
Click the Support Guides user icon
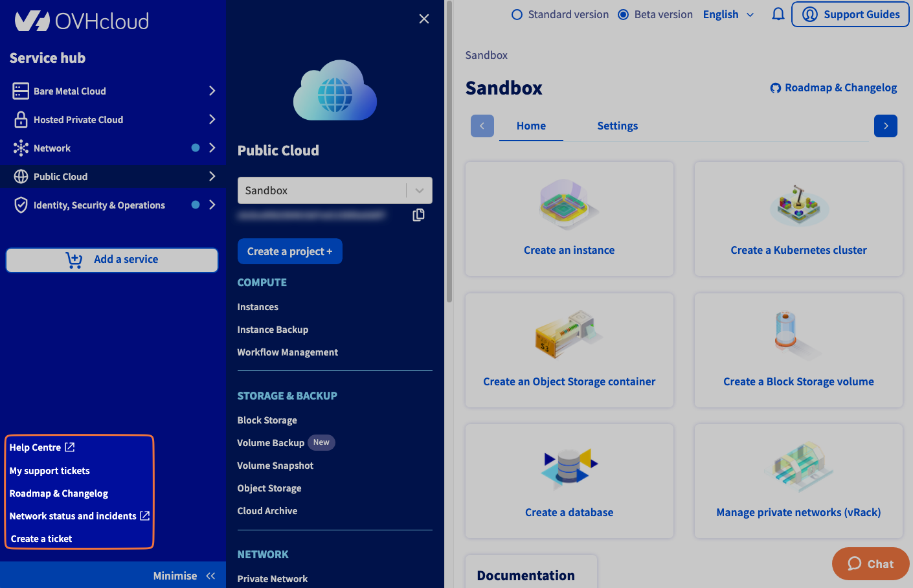pos(809,14)
